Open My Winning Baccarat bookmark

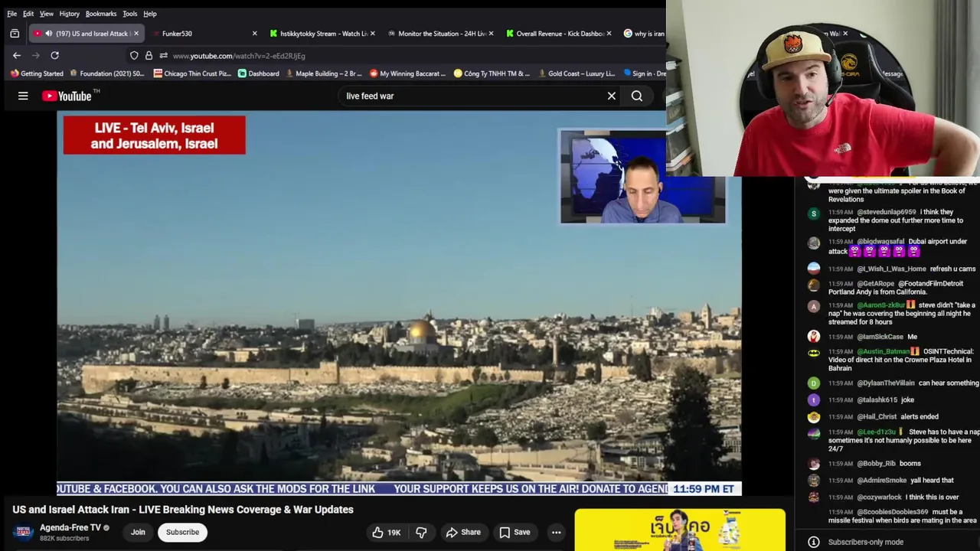(407, 73)
